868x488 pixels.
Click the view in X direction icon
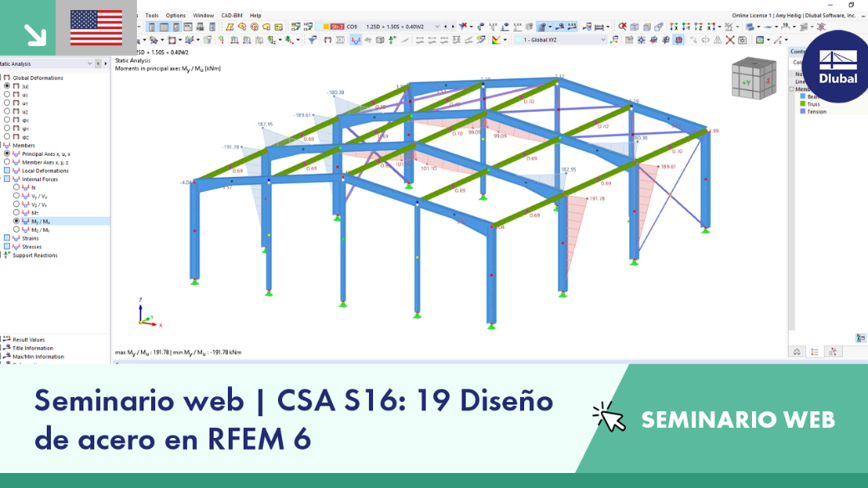point(674,27)
